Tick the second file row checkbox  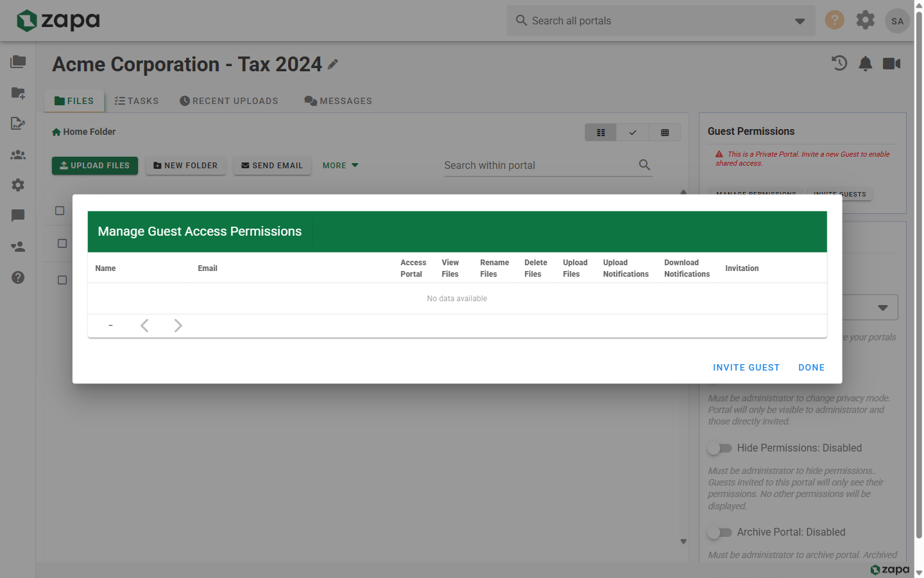click(62, 243)
